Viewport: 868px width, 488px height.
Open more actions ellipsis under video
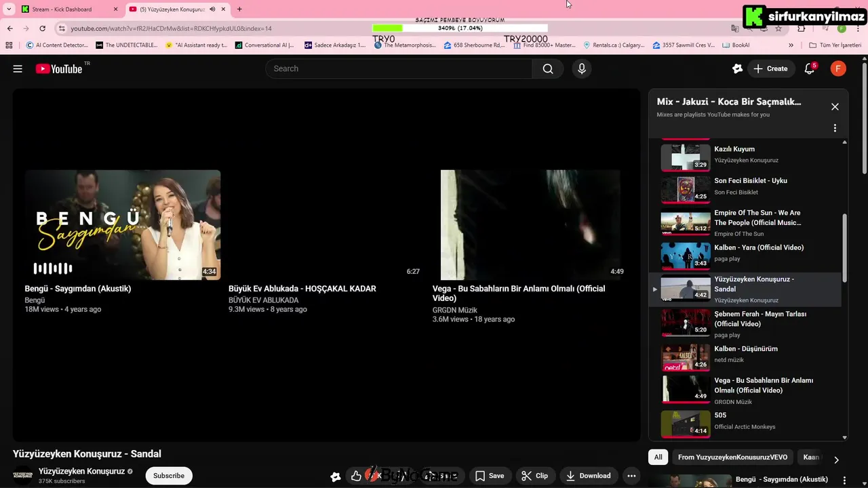click(x=631, y=476)
